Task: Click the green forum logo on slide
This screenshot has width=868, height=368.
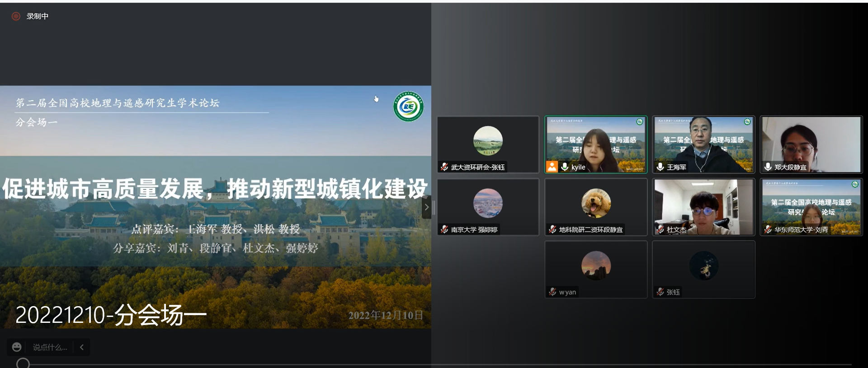Action: click(408, 107)
